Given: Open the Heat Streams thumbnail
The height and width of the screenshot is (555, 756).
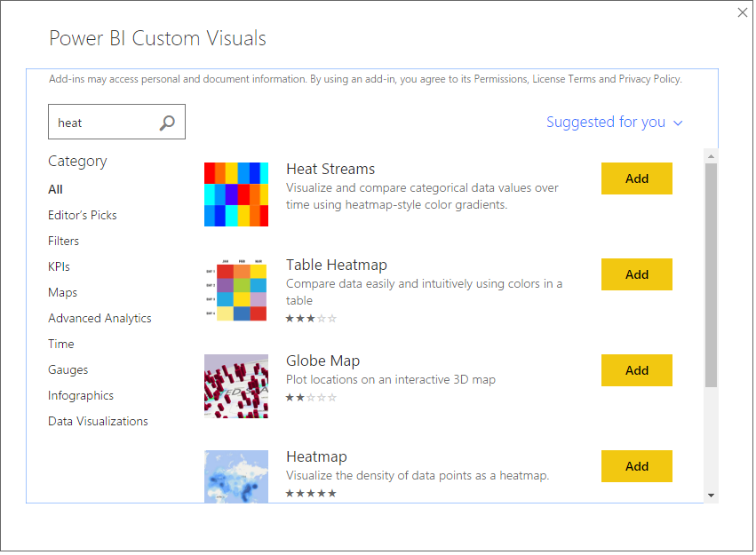Looking at the screenshot, I should click(236, 194).
